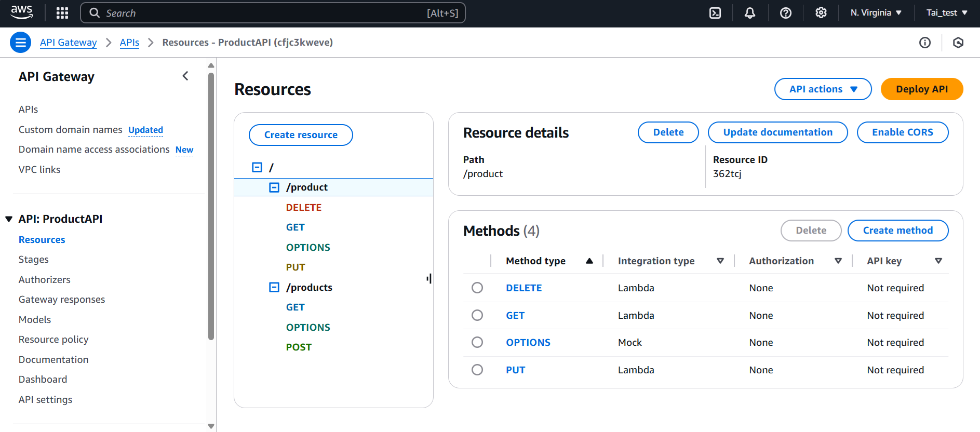Open the N. Virginia region selector

point(876,13)
